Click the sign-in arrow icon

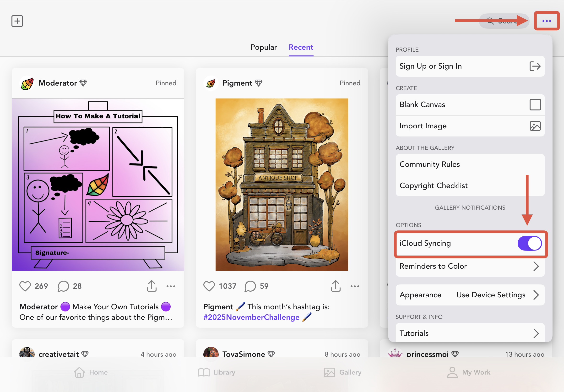[x=535, y=66]
